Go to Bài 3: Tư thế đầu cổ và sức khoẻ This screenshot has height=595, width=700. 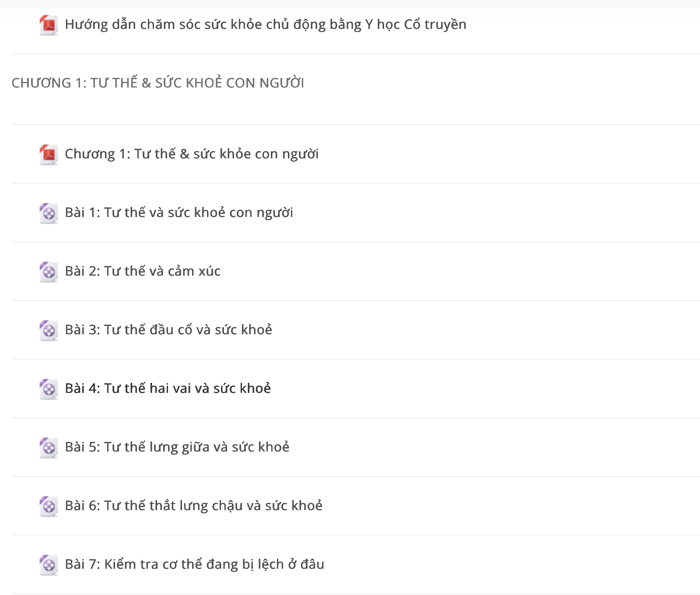coord(168,329)
